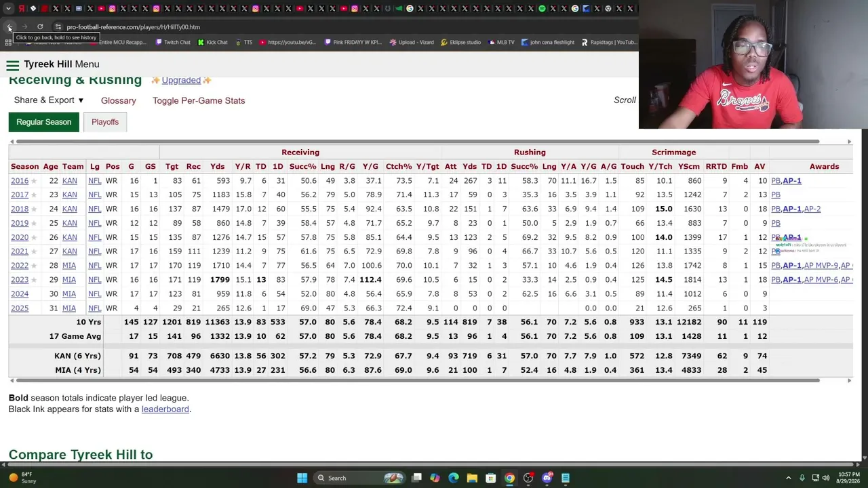Open the weather widget showing 84°F Sunny

pos(22,478)
